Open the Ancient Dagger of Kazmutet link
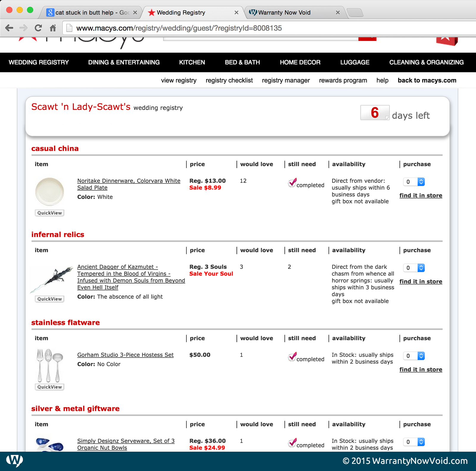 pos(131,277)
